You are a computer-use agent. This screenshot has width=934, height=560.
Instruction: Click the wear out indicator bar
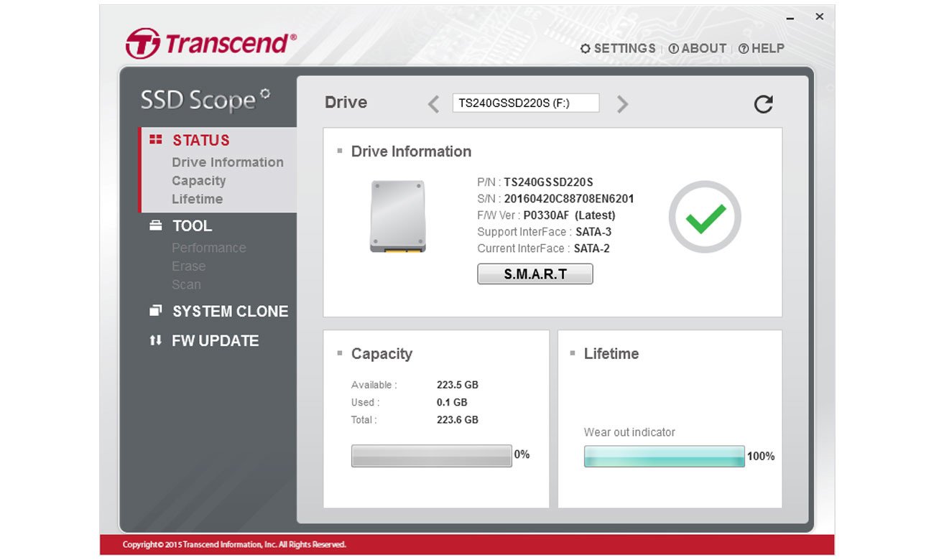coord(665,456)
